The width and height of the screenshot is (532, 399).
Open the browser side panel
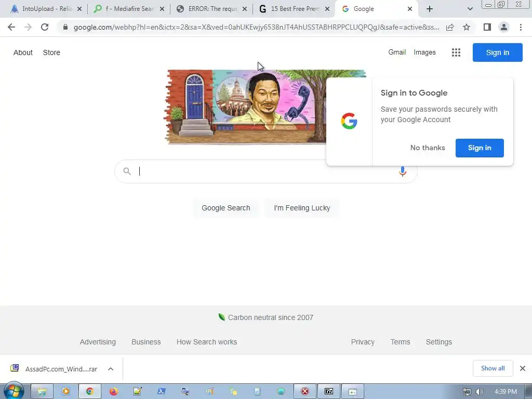(x=487, y=27)
